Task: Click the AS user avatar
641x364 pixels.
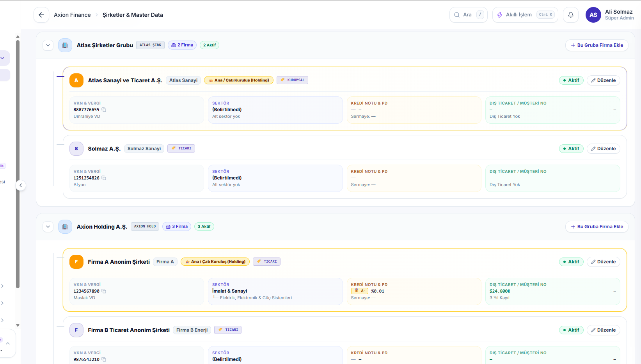Action: tap(593, 15)
